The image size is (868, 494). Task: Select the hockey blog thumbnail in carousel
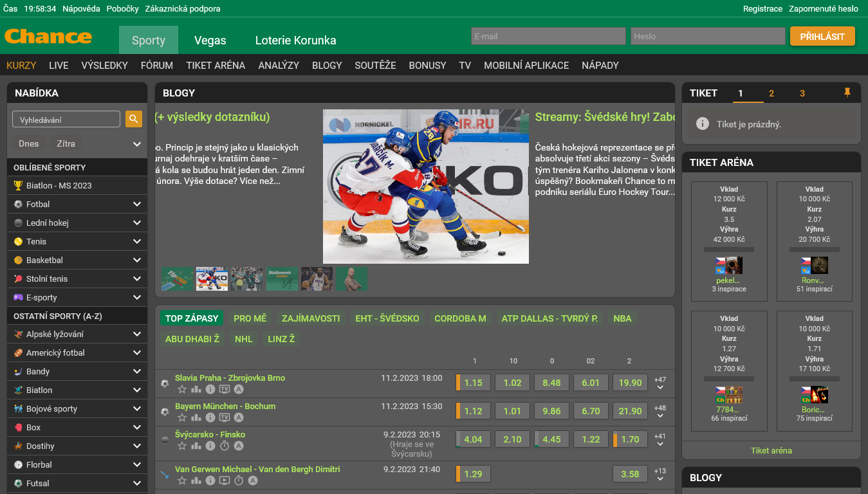(212, 279)
